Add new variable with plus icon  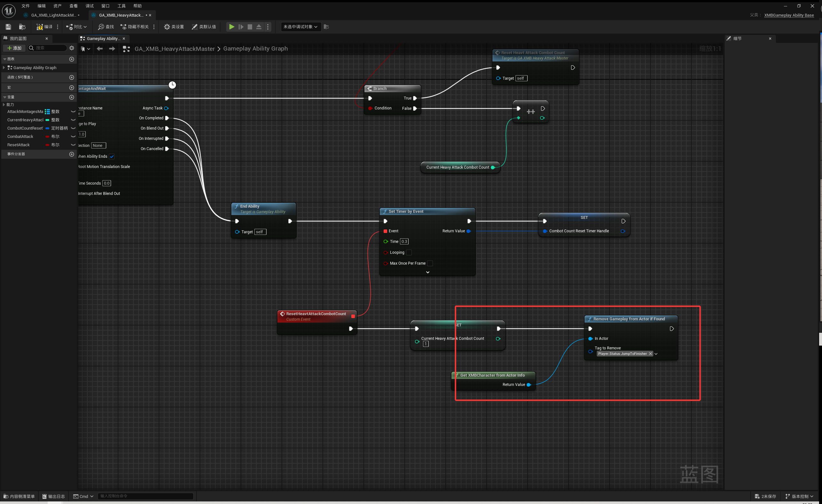71,97
